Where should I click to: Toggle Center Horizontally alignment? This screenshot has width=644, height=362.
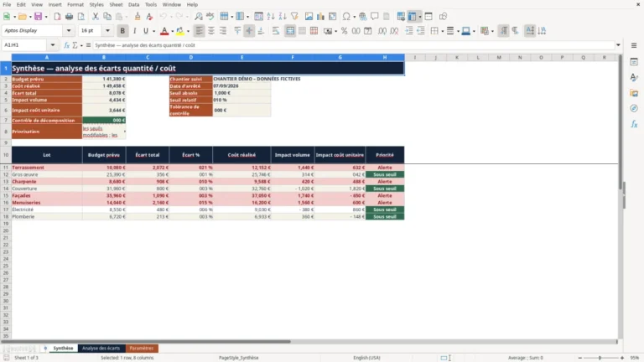click(x=211, y=31)
